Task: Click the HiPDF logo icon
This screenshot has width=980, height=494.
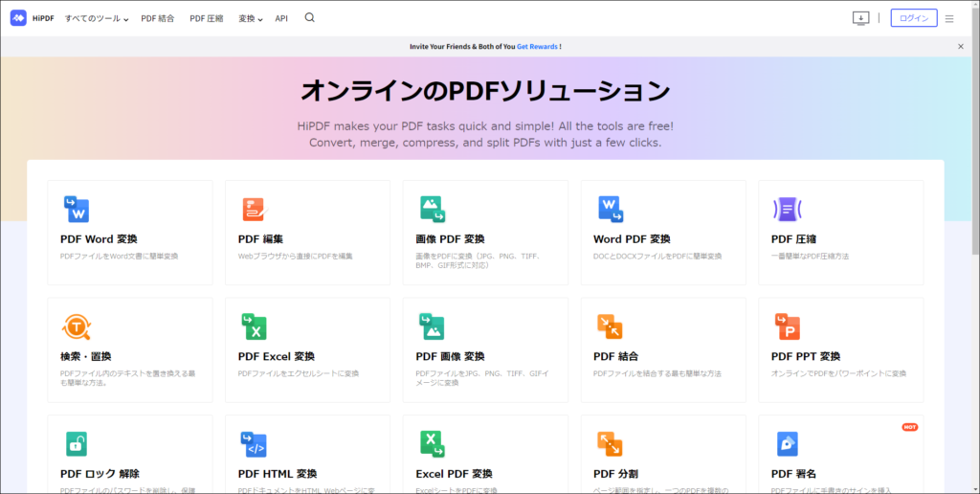Action: [18, 18]
